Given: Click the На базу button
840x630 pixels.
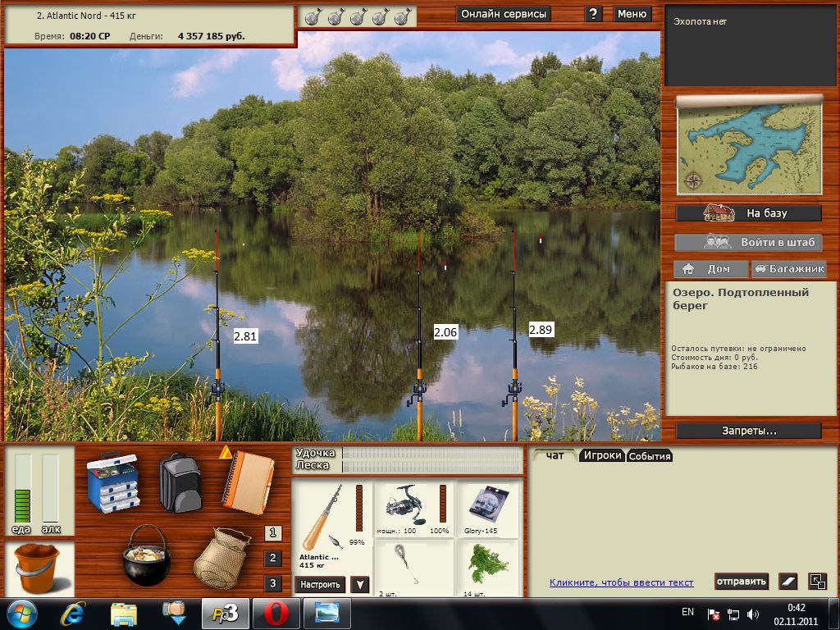Looking at the screenshot, I should (748, 213).
